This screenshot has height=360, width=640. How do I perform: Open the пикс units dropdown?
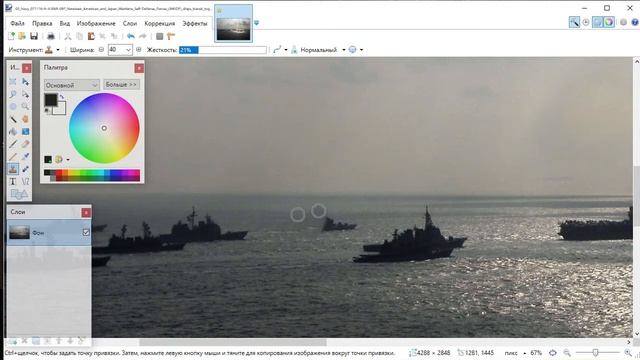click(x=524, y=353)
